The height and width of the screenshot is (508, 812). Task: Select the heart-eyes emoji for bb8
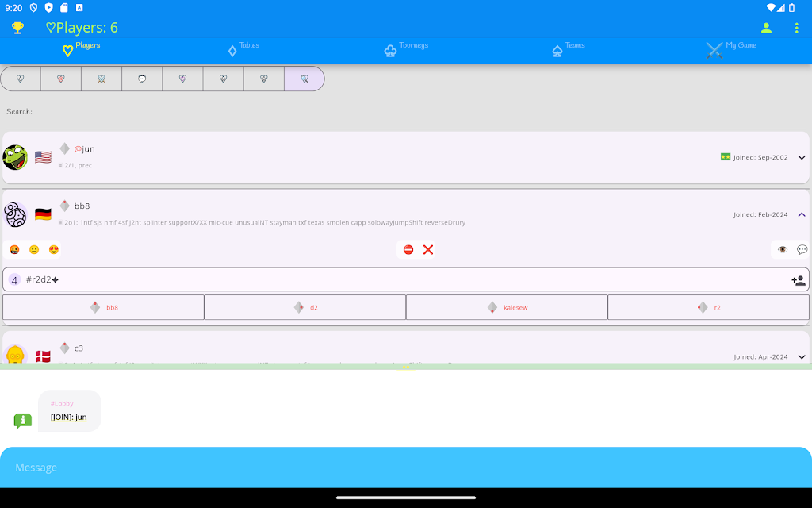(x=54, y=250)
